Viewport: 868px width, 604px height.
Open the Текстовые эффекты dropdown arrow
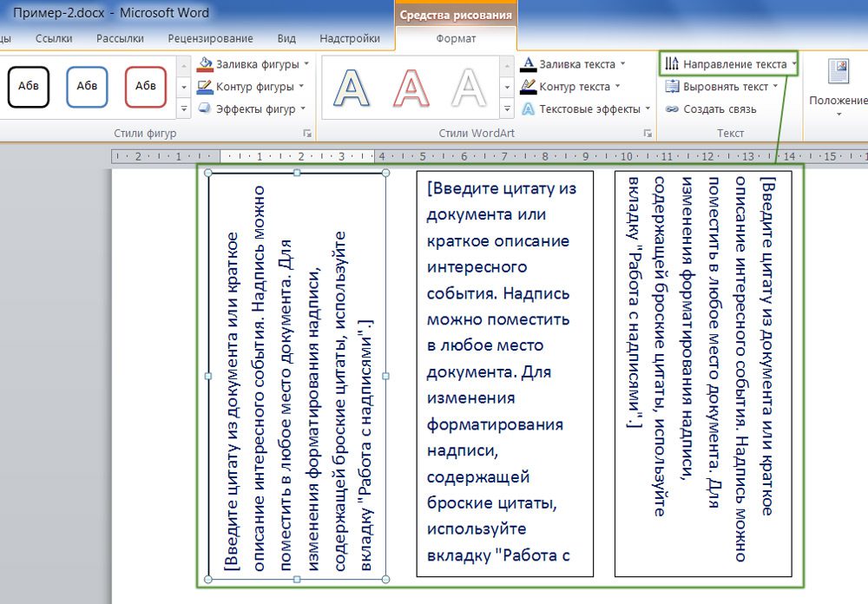[648, 108]
